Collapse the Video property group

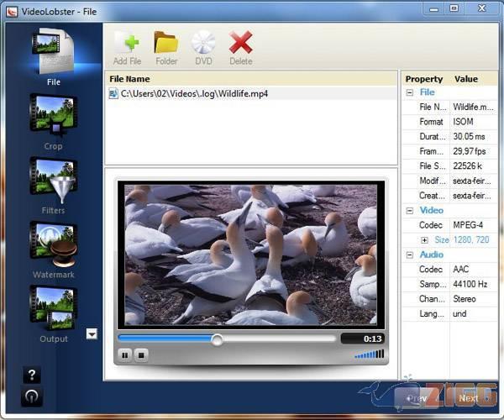(410, 211)
